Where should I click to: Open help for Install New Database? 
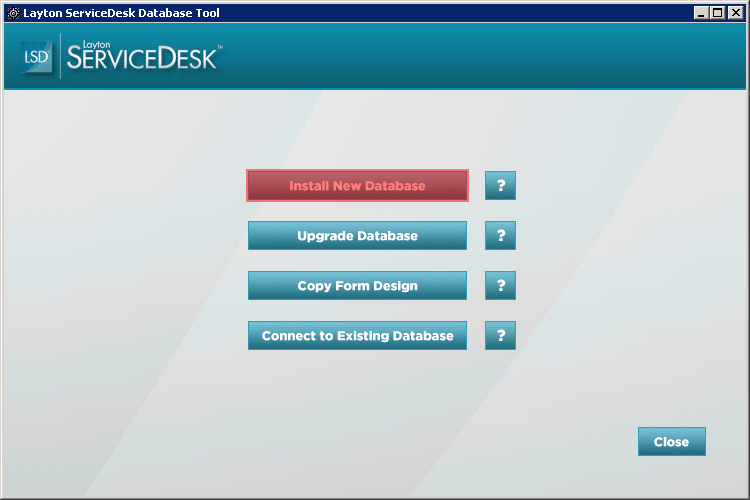[500, 186]
